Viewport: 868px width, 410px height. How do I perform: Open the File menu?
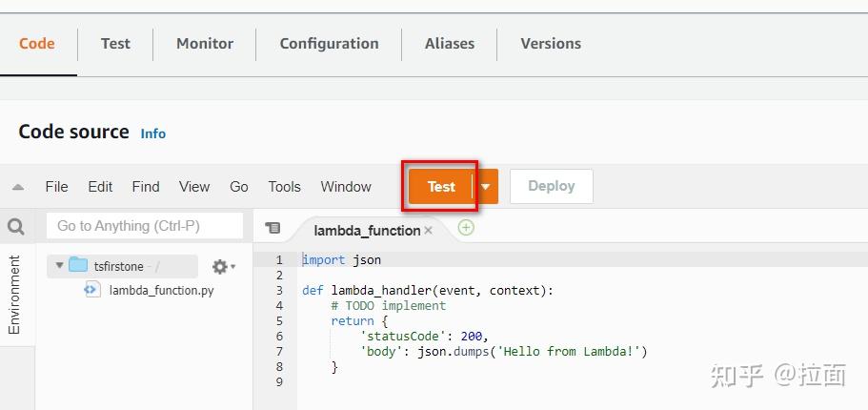coord(56,187)
